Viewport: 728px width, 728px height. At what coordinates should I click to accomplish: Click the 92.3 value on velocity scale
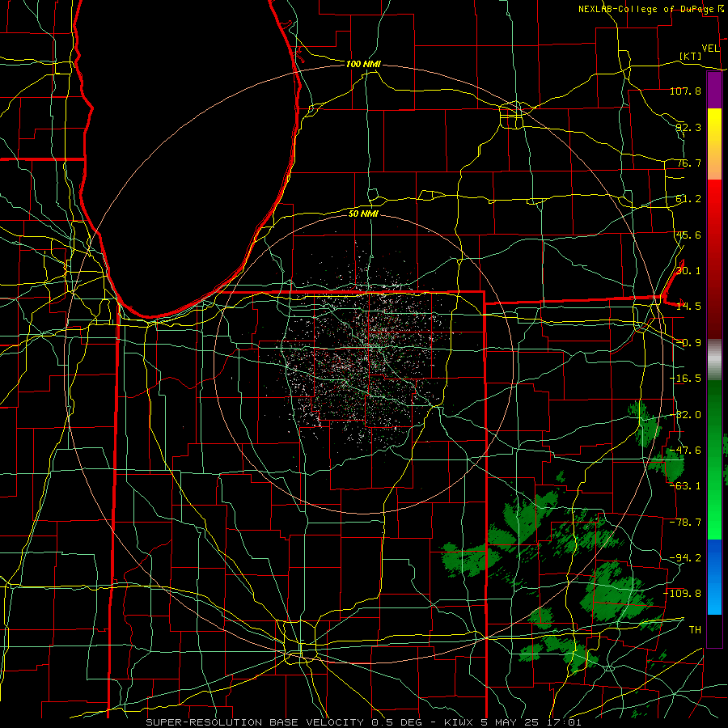688,127
